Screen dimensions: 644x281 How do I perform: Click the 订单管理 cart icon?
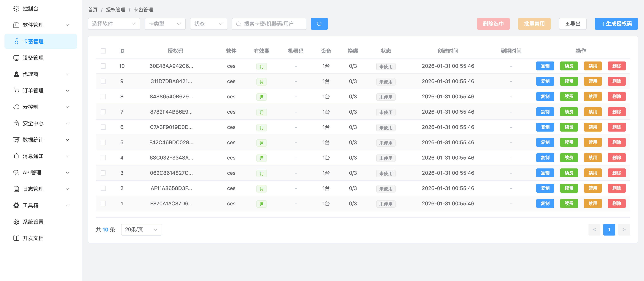16,91
